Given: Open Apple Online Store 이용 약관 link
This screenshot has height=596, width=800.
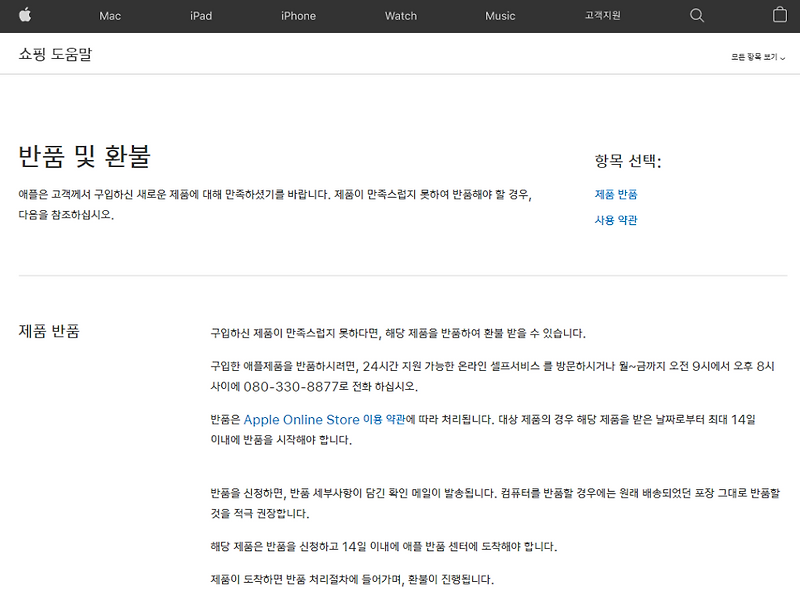Looking at the screenshot, I should pos(324,419).
